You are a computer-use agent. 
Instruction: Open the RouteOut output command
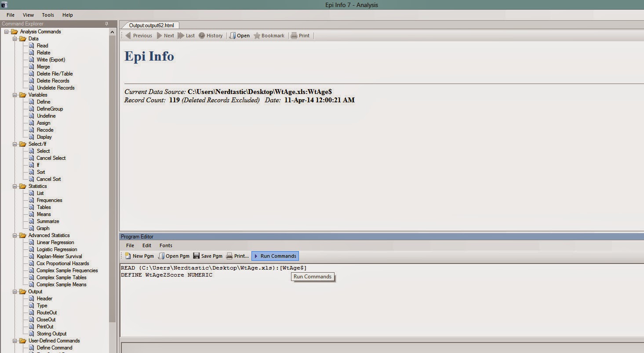[x=47, y=313]
